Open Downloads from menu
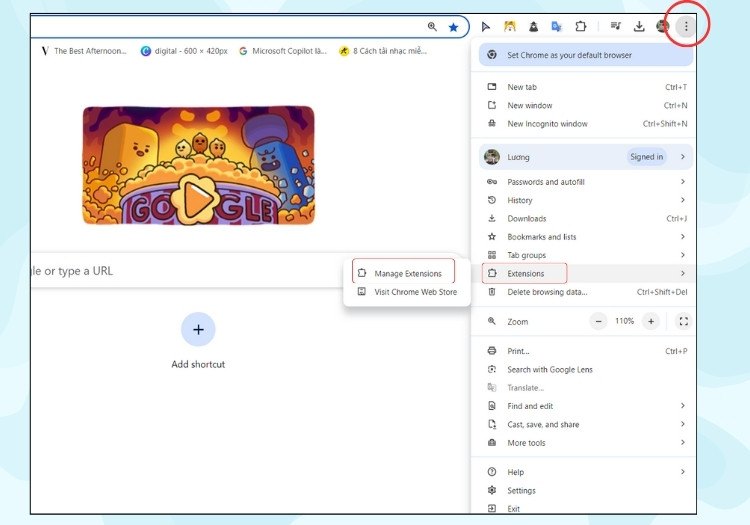The height and width of the screenshot is (525, 750). (585, 219)
